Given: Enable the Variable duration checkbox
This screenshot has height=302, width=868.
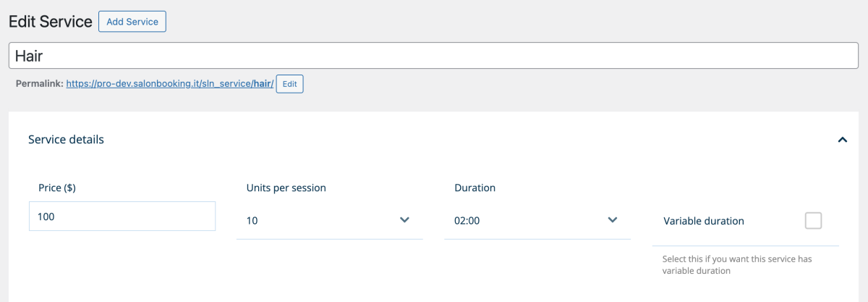Looking at the screenshot, I should [x=813, y=221].
